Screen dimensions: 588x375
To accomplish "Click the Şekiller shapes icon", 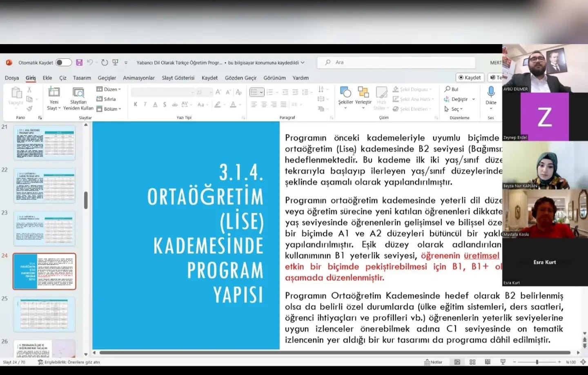I will [345, 92].
